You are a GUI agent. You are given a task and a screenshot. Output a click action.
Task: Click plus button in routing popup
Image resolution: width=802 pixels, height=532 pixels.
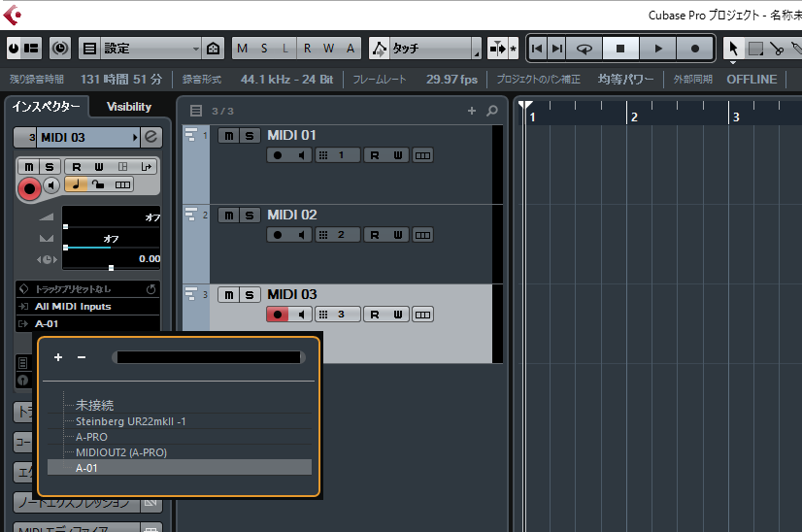[58, 357]
